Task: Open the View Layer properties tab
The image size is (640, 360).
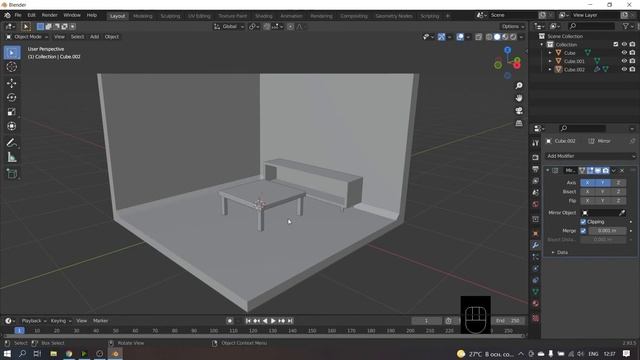Action: (x=536, y=181)
